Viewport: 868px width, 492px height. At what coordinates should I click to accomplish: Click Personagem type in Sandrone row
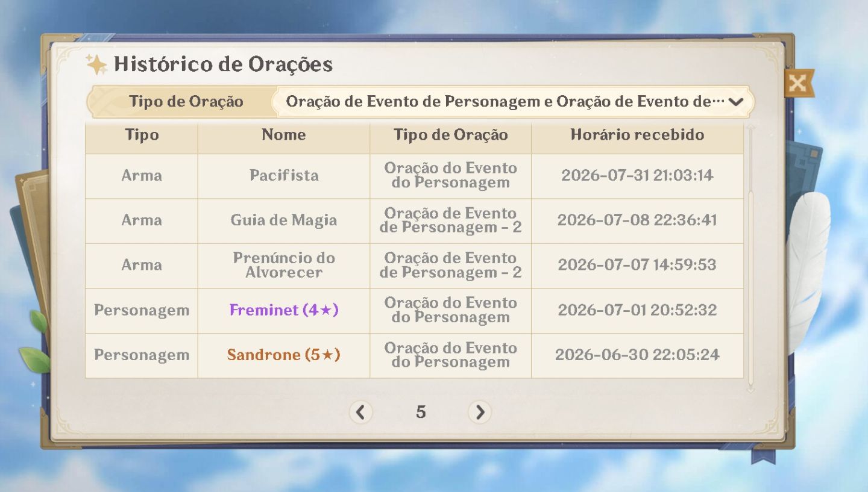point(142,355)
